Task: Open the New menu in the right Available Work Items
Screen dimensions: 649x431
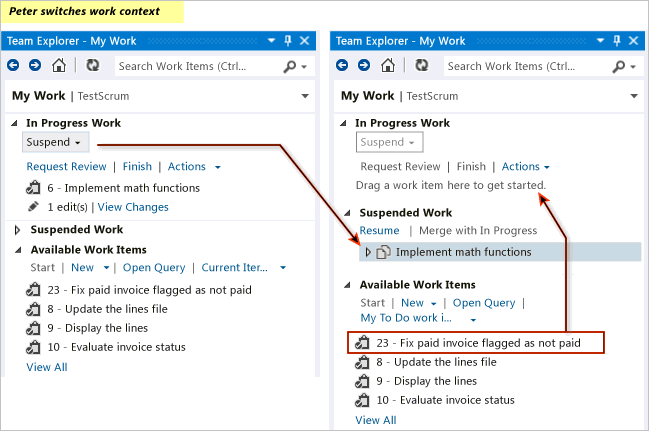Action: click(418, 303)
